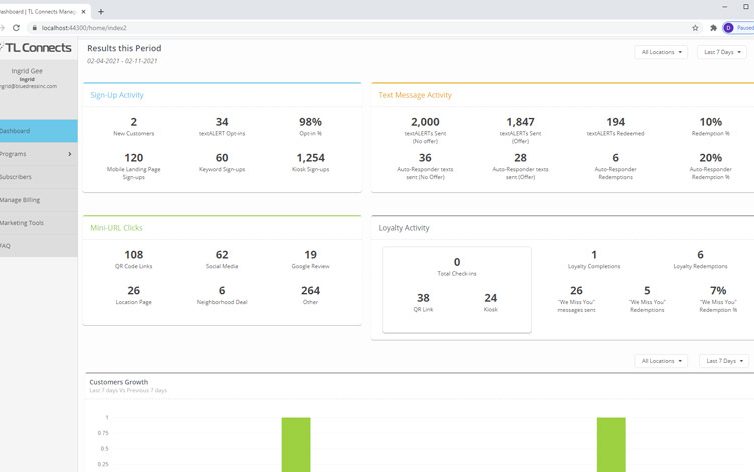Click "We Miss You" messages sent value 26
The width and height of the screenshot is (754, 472).
(576, 290)
